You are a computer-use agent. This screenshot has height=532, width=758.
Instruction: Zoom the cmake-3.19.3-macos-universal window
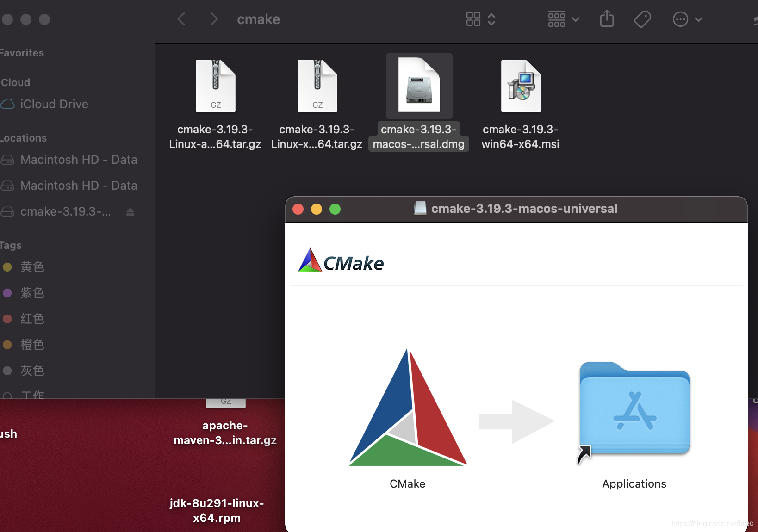tap(335, 209)
